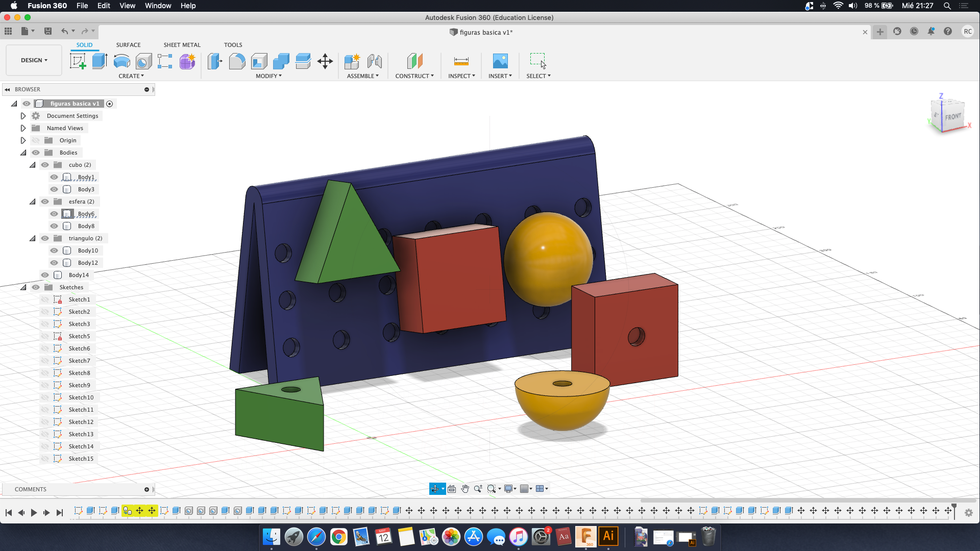
Task: Show the Origin folder visibility
Action: [36, 140]
